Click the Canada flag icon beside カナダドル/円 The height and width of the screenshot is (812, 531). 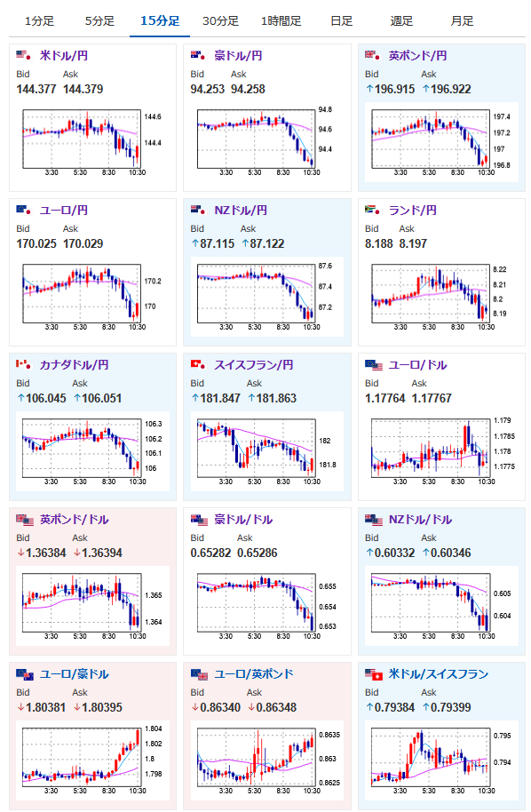[23, 364]
